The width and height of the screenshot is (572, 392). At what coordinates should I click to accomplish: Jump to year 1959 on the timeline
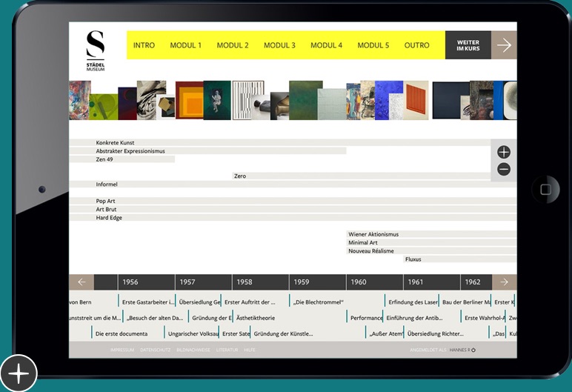point(302,282)
